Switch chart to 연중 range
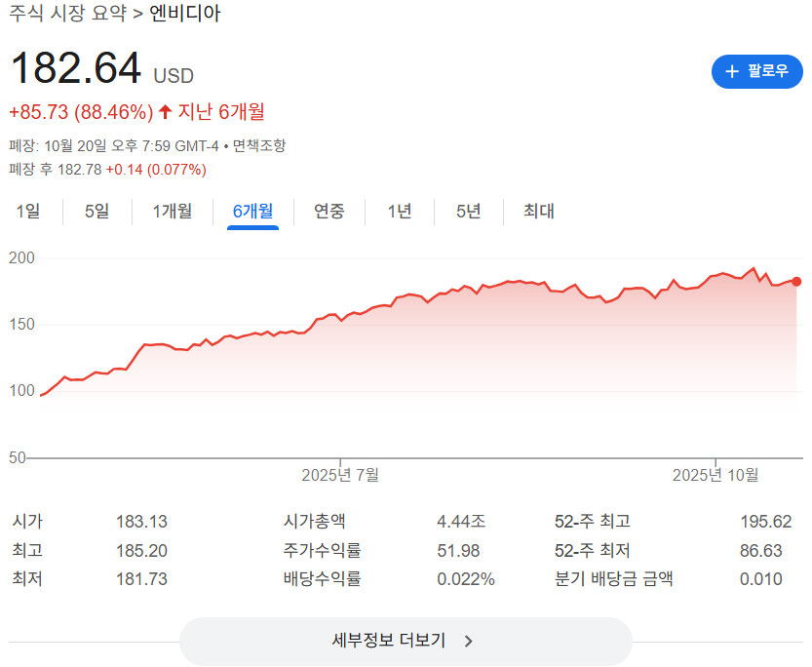 pos(329,211)
